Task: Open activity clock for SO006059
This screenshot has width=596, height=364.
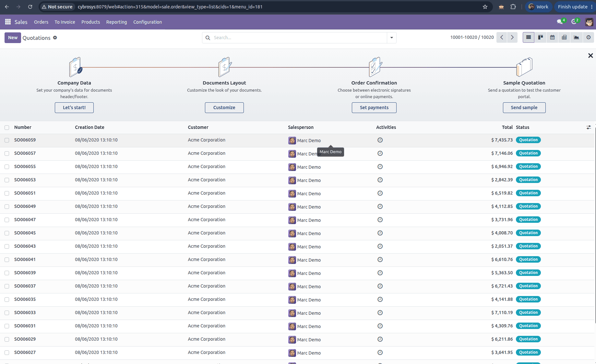Action: [380, 140]
